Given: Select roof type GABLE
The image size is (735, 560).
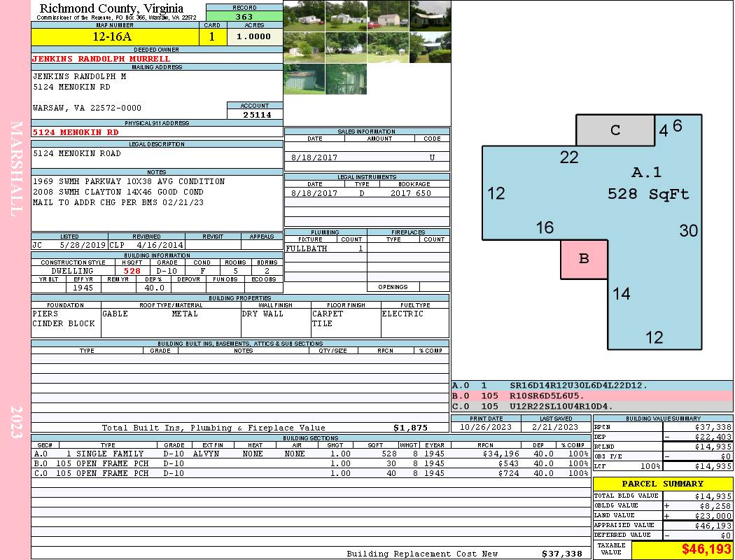Looking at the screenshot, I should (115, 314).
